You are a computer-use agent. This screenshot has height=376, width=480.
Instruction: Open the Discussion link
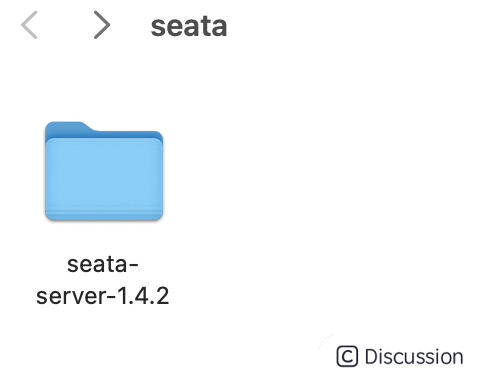[400, 357]
